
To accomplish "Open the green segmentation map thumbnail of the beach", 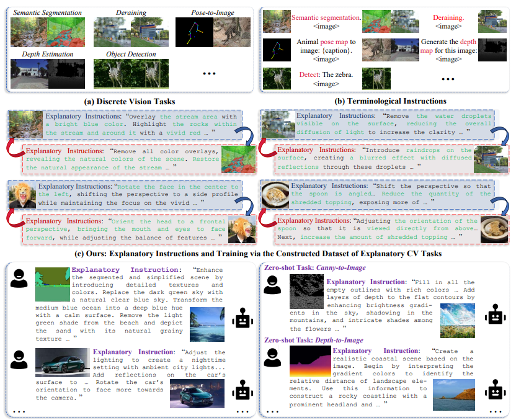I will [53, 284].
